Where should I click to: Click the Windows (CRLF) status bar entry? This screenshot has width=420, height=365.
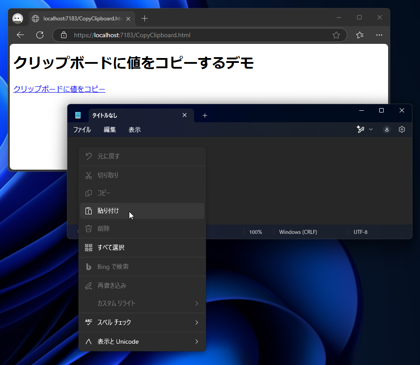(x=298, y=232)
